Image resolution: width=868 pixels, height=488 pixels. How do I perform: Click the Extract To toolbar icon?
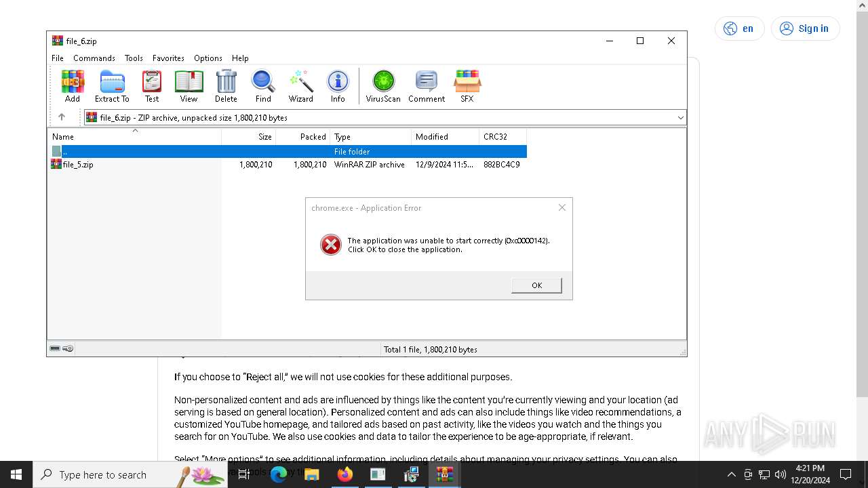(x=112, y=86)
